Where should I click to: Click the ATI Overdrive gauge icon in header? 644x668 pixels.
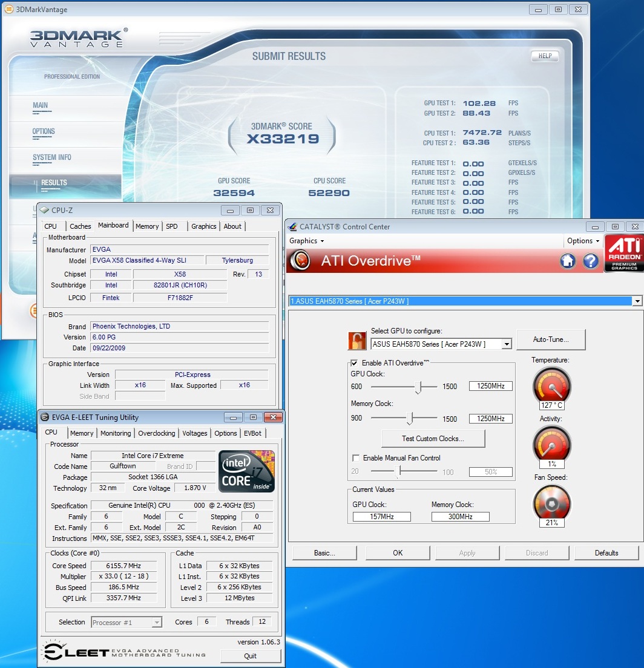click(x=301, y=260)
